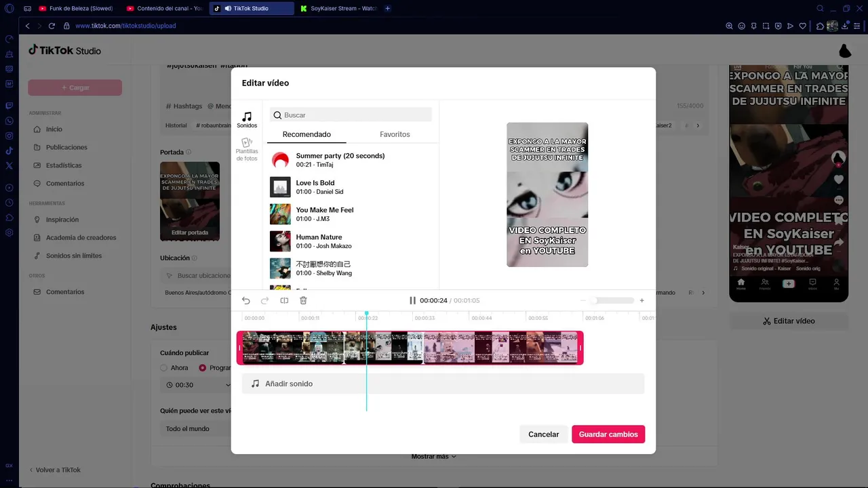Viewport: 868px width, 488px height.
Task: Take a snapshot with the dashed-square icon
Action: [766, 26]
